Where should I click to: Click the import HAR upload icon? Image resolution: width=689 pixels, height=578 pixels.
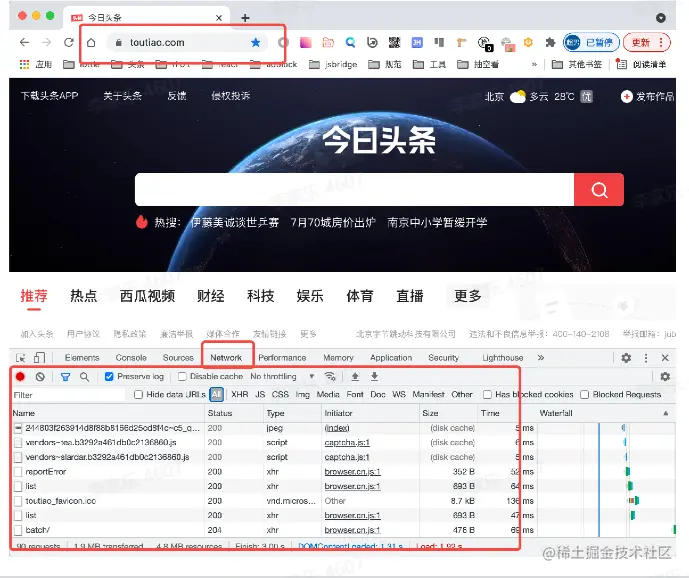click(x=355, y=377)
